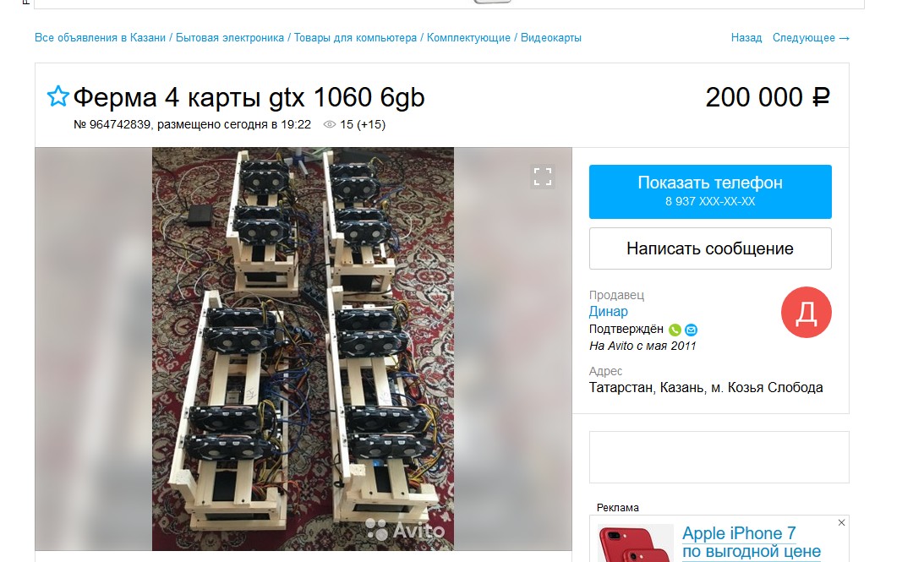Screen dimensions: 924x562
Task: Click the mining farm main photo
Action: coord(303,349)
